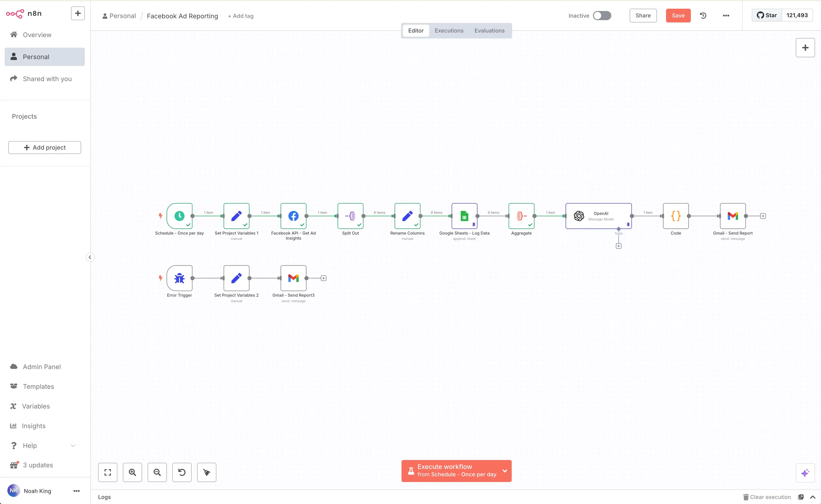Open the Gmail - Send Report3 node

coord(293,278)
